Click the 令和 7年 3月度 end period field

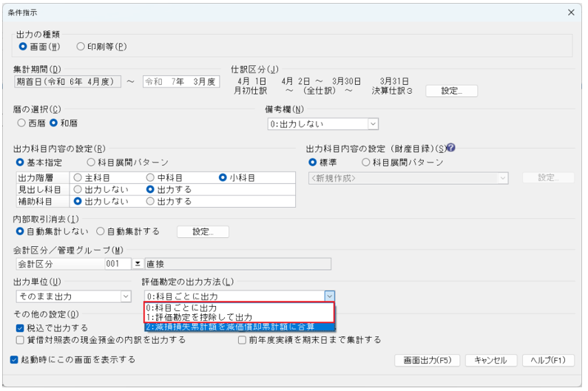coord(181,82)
